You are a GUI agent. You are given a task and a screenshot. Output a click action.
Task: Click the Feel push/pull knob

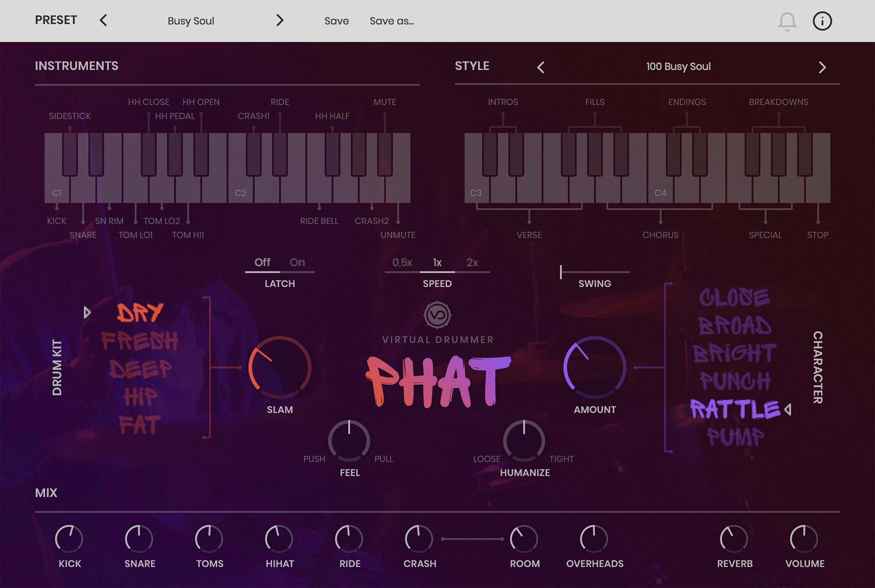click(349, 441)
